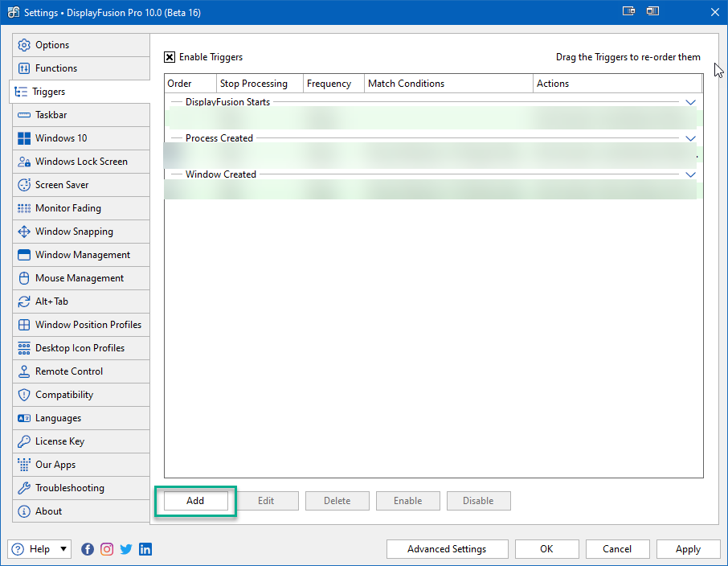Click the Triggers list icon

(x=21, y=92)
